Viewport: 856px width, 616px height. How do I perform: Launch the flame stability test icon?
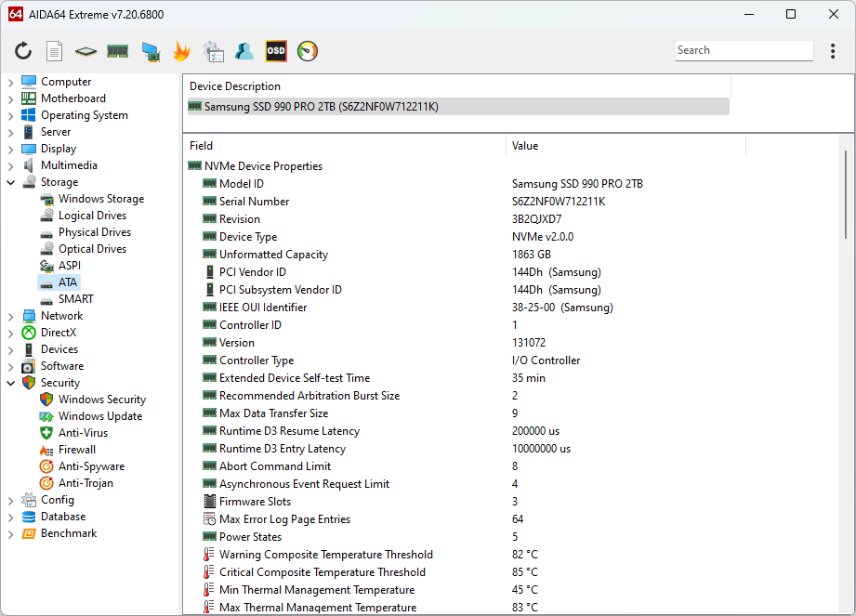[x=181, y=51]
